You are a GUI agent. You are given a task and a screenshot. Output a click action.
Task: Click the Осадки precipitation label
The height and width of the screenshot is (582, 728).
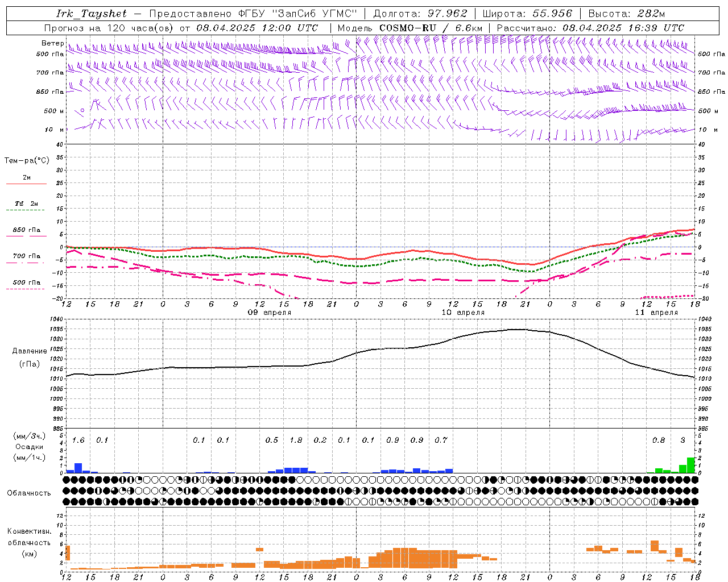point(29,447)
